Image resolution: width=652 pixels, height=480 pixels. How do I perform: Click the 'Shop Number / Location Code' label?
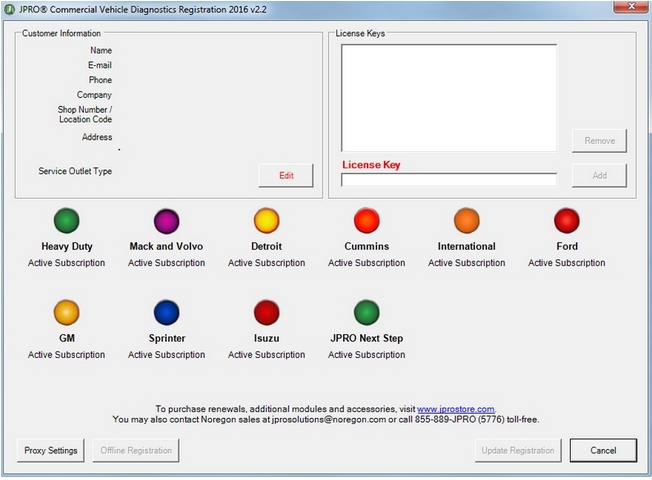85,114
